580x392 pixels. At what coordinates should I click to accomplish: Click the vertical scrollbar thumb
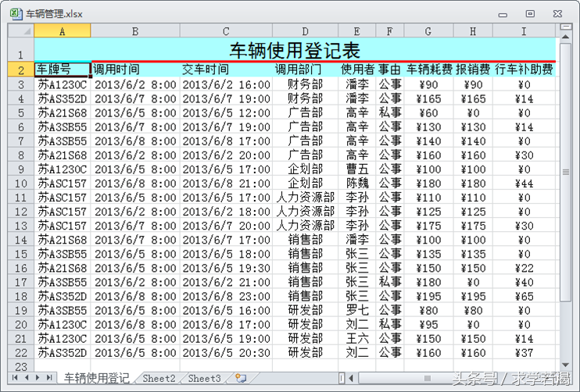point(566,172)
